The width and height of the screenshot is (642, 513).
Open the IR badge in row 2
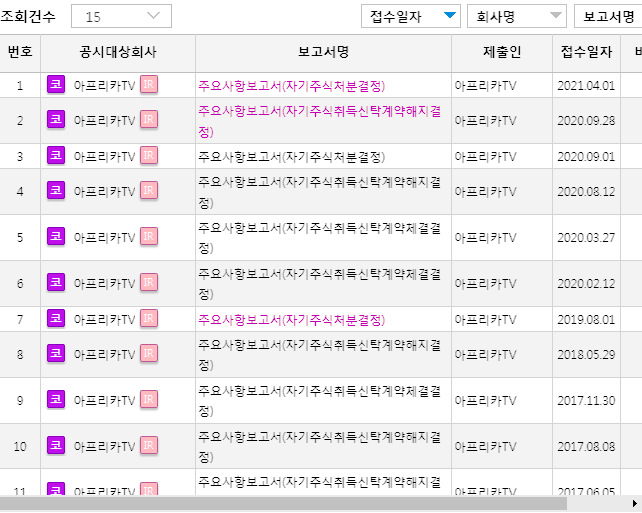pyautogui.click(x=149, y=120)
